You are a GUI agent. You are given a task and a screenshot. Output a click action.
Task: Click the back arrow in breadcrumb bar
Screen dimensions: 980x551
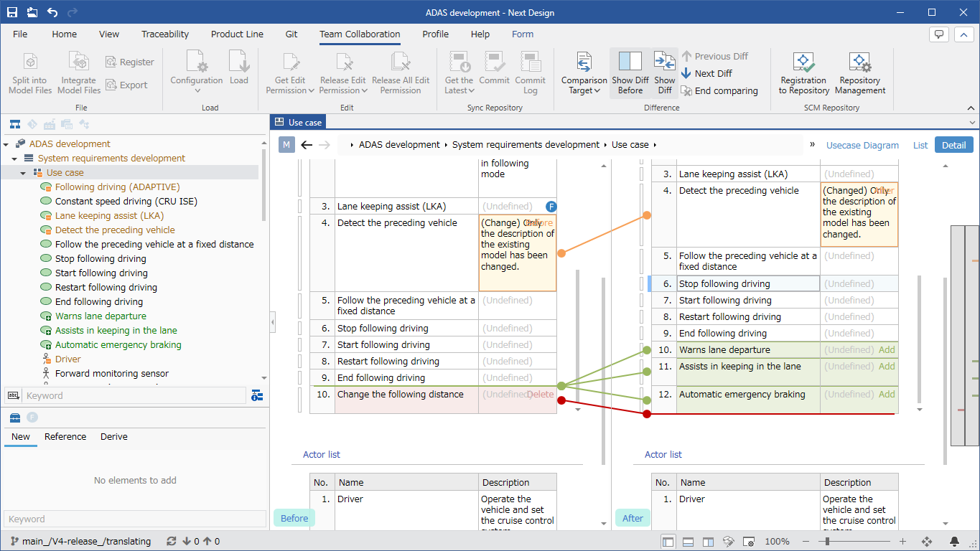[x=307, y=145]
